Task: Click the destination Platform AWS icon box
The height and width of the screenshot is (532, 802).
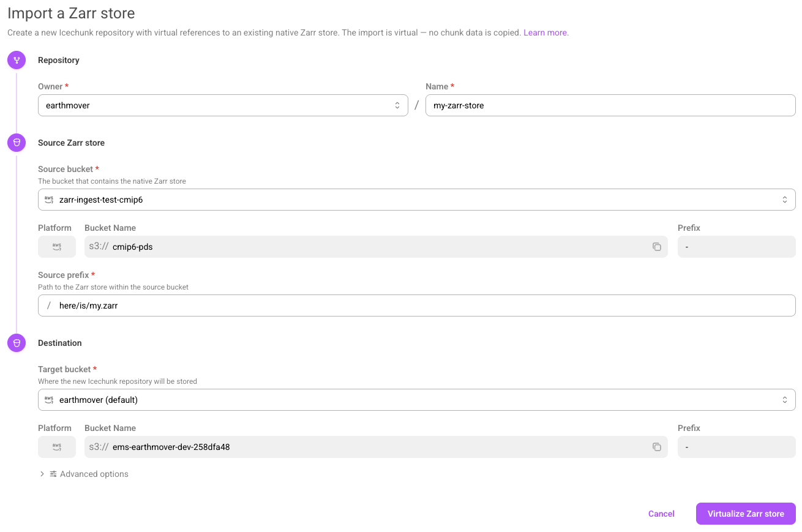Action: (57, 447)
